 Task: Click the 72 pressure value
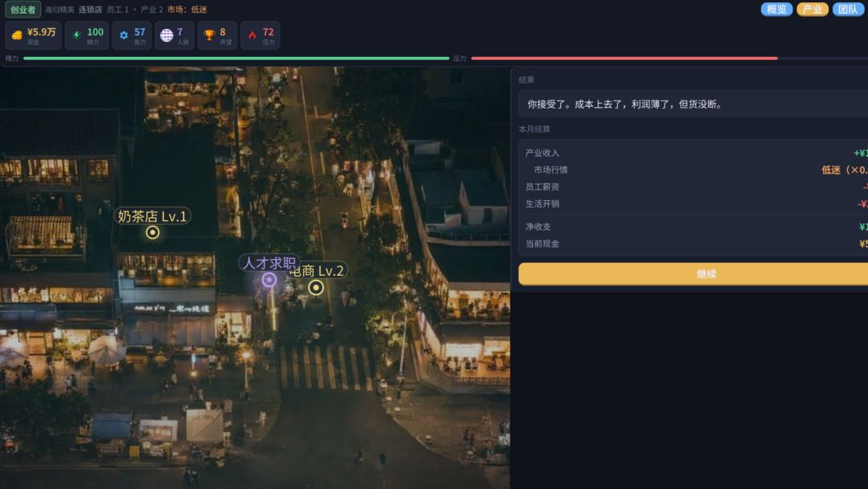pyautogui.click(x=268, y=32)
